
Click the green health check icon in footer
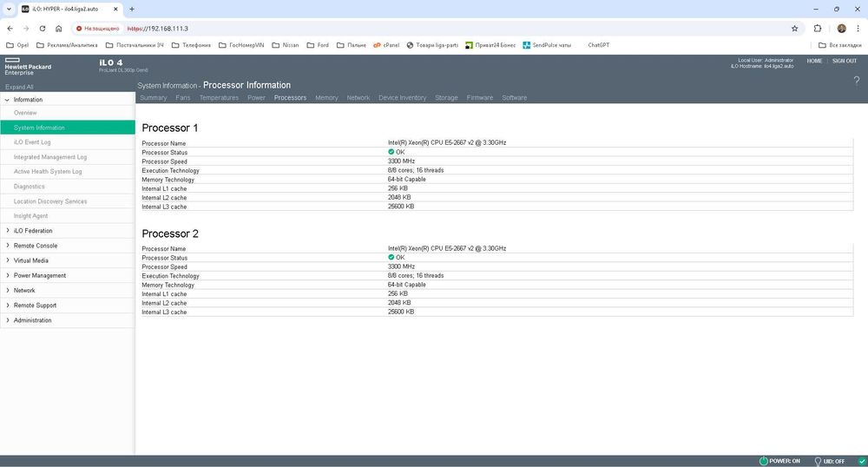tap(862, 461)
